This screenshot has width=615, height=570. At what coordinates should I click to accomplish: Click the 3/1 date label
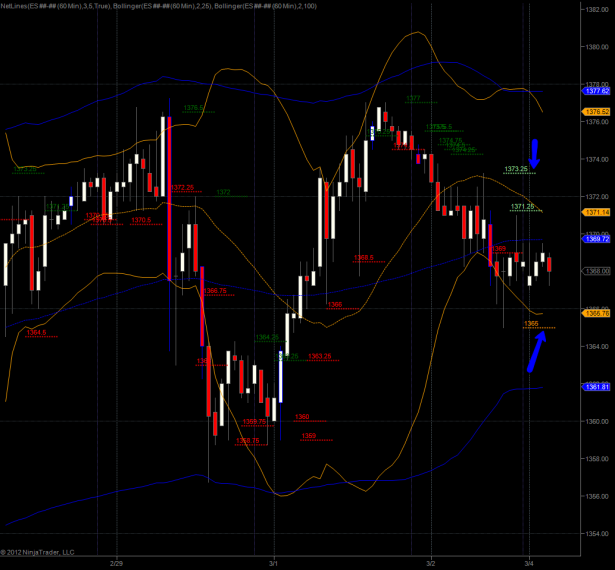[x=273, y=563]
